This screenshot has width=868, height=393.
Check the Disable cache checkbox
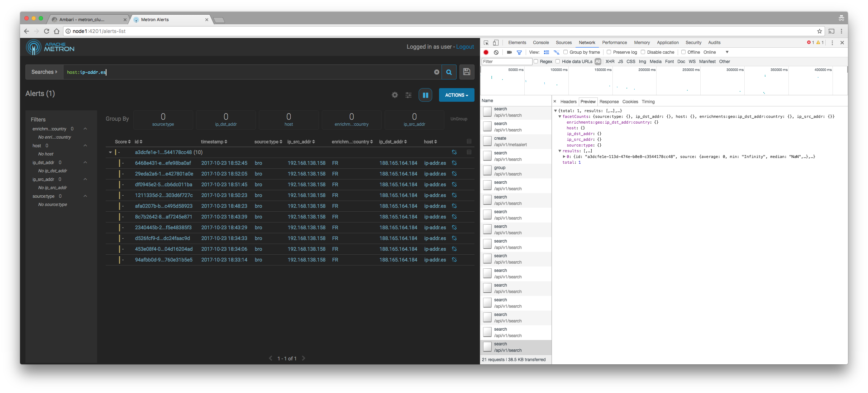[x=643, y=52]
